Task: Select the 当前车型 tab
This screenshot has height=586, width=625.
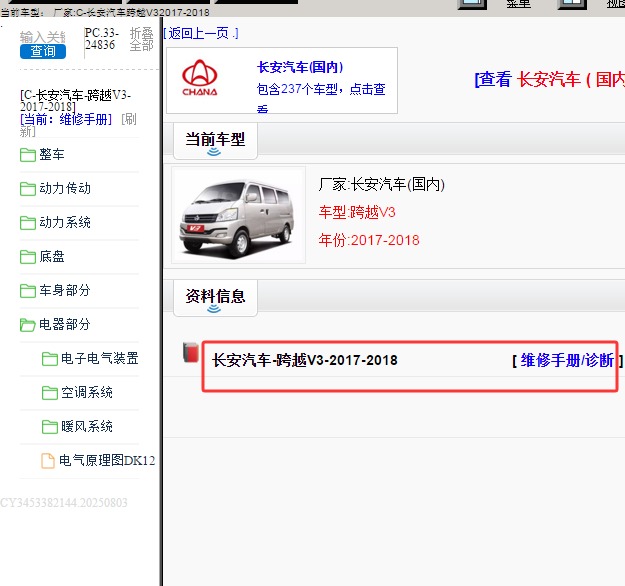Action: (215, 141)
